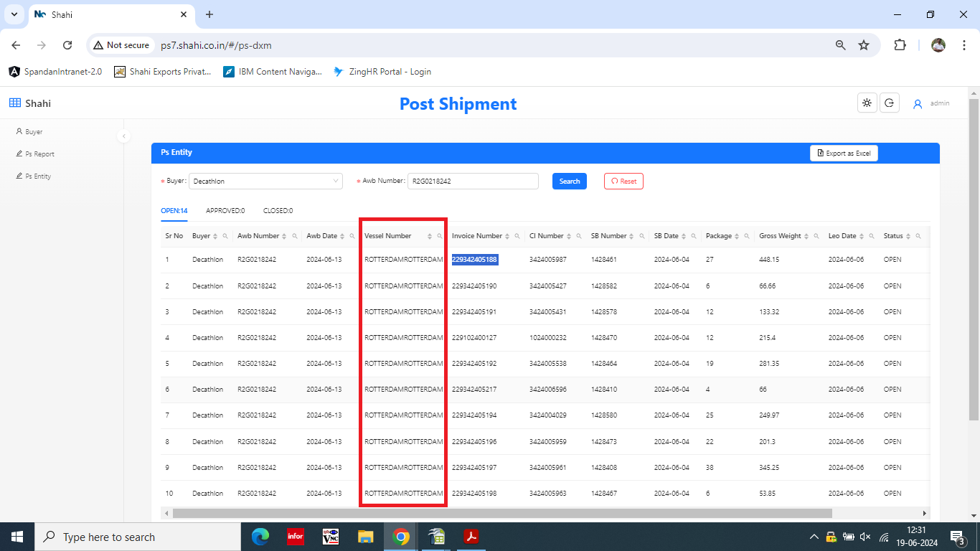The width and height of the screenshot is (980, 551).
Task: Open ZingHR Portal - Login bookmark
Action: coord(382,72)
